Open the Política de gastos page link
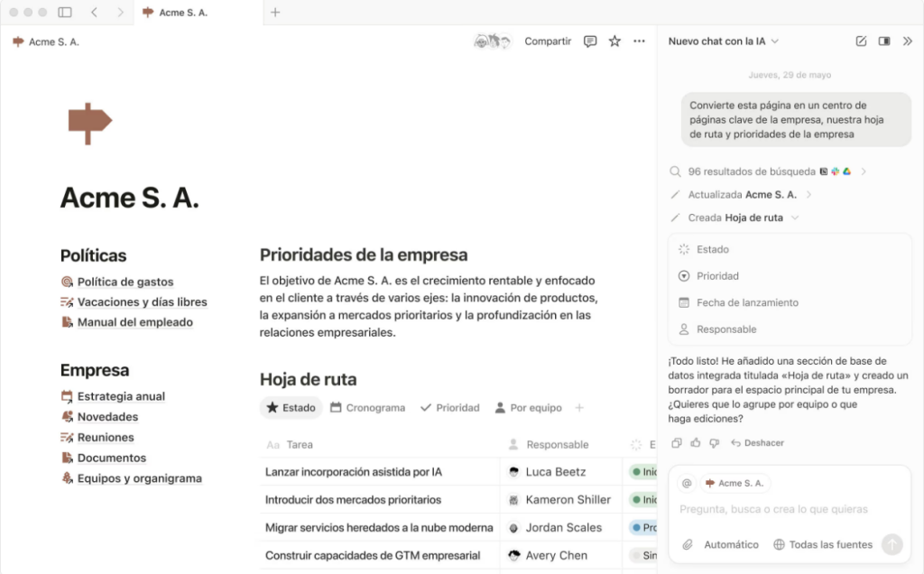The image size is (924, 574). [x=125, y=282]
